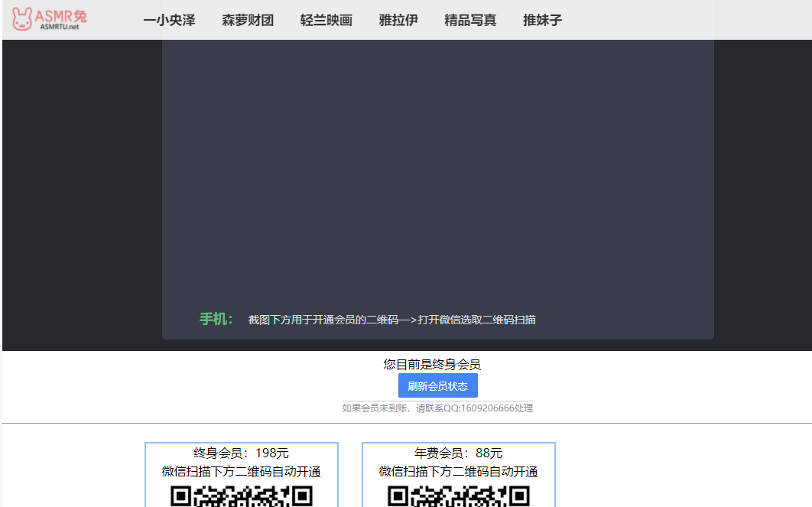The image size is (812, 507).
Task: Open the 精品写真 navigation item
Action: point(470,20)
